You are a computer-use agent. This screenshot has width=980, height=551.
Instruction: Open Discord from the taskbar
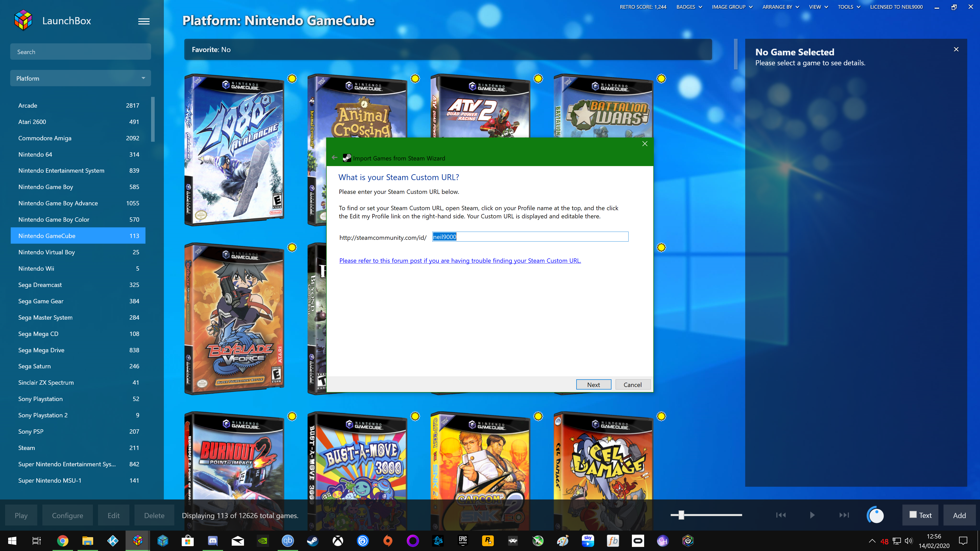(213, 541)
